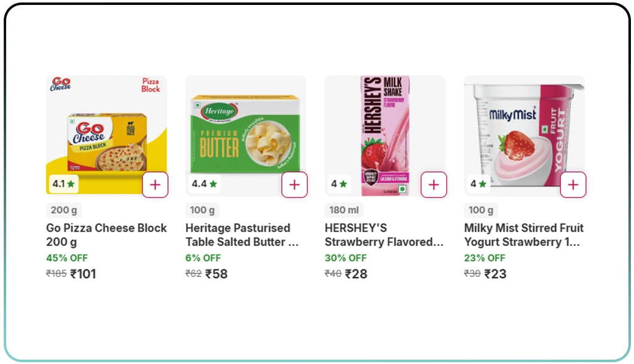Screen dimensions: 634x364
Task: Click the 4.4 star rating badge
Action: click(x=204, y=184)
